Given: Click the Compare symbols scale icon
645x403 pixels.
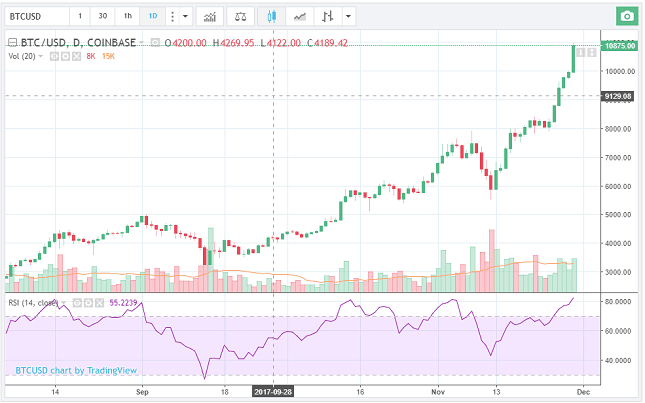Looking at the screenshot, I should (240, 16).
